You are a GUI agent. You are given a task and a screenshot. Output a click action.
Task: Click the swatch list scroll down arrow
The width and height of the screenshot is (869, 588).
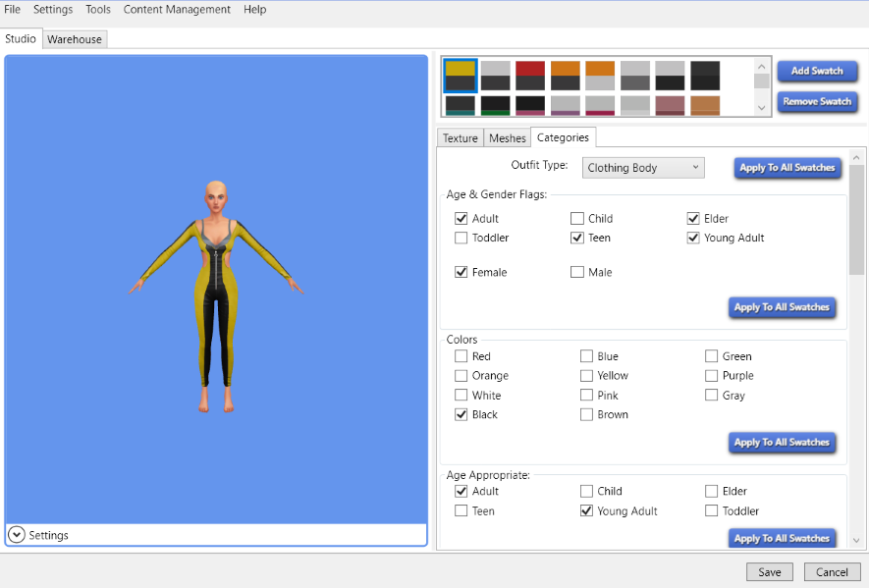click(x=762, y=108)
